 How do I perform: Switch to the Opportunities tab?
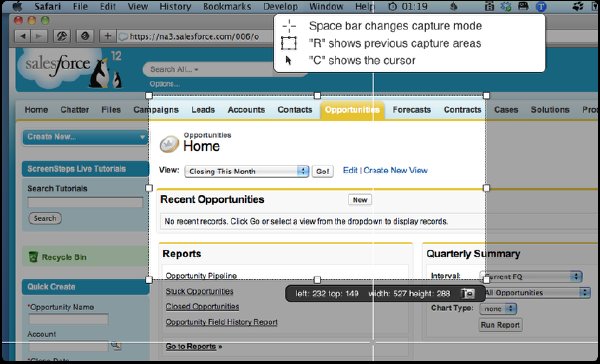(352, 110)
